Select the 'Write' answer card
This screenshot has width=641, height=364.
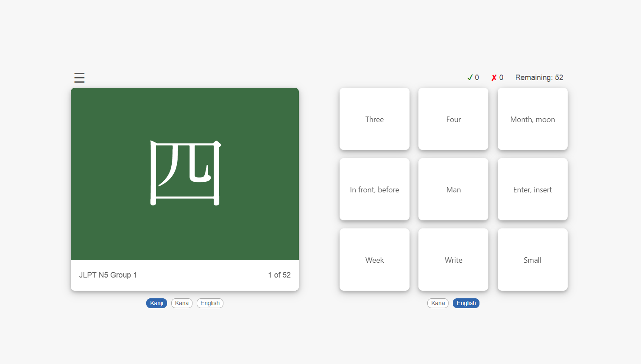pyautogui.click(x=453, y=259)
